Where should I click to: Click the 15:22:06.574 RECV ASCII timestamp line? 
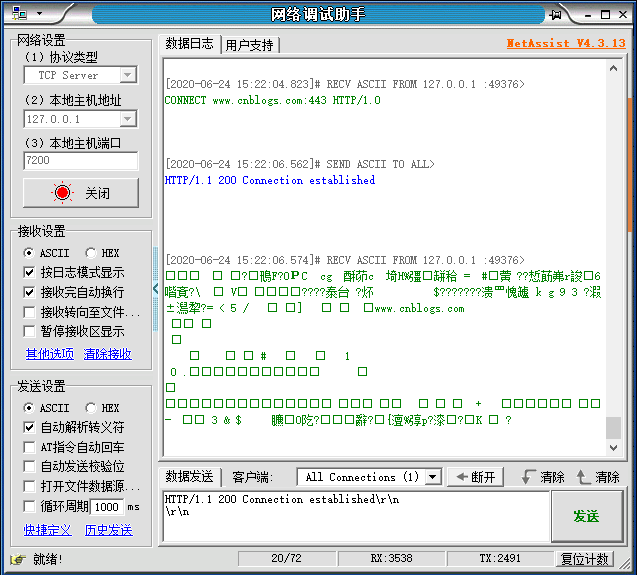click(x=345, y=260)
